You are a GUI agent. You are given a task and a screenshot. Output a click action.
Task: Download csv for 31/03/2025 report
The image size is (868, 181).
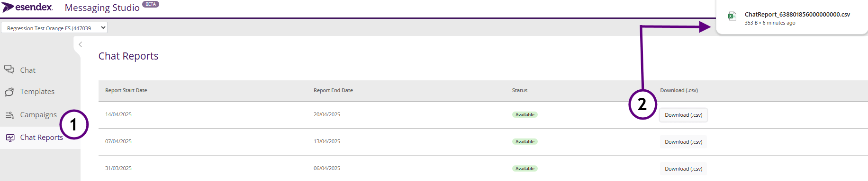point(683,169)
